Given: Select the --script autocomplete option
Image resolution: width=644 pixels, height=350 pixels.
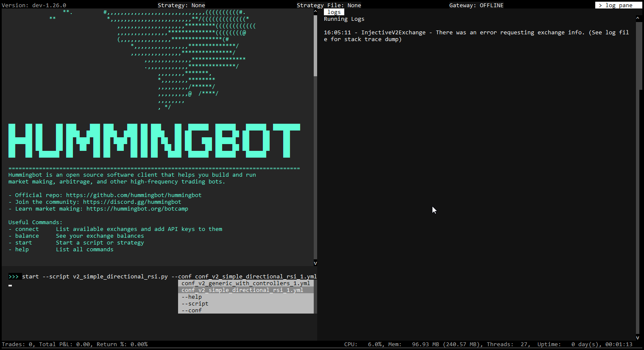Looking at the screenshot, I should coord(195,304).
